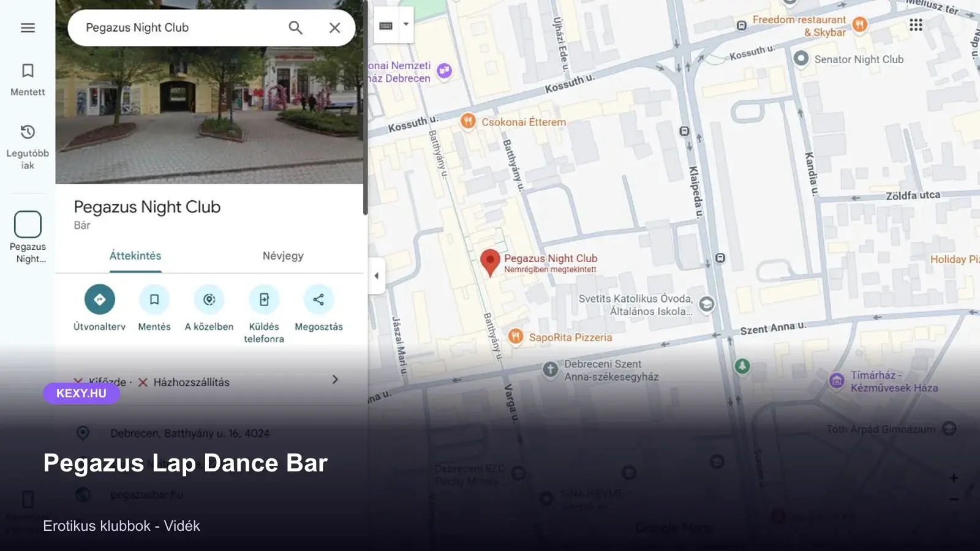Image resolution: width=980 pixels, height=551 pixels.
Task: Select Debreceni Szent Anna-székesegyház church marker
Action: click(x=550, y=369)
